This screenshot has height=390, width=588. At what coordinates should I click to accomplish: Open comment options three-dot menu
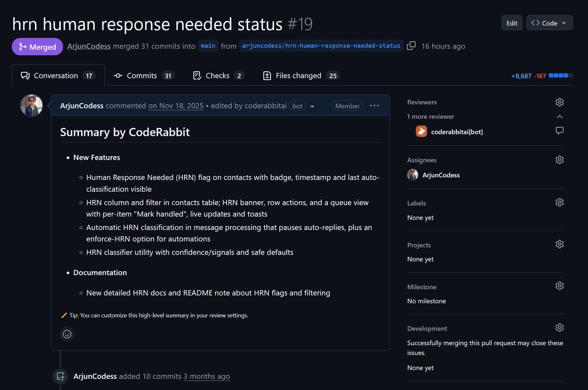click(x=374, y=105)
